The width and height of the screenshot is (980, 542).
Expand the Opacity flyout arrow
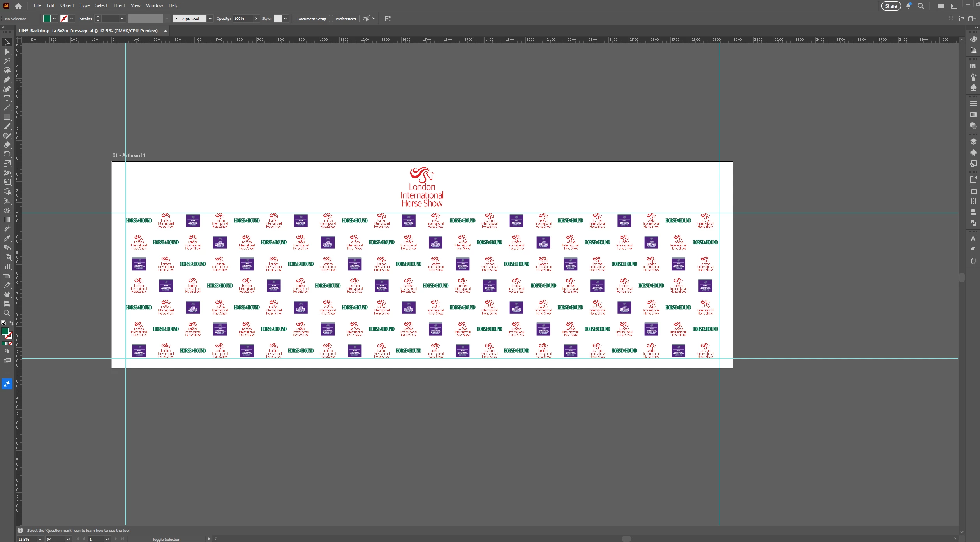[x=256, y=19]
